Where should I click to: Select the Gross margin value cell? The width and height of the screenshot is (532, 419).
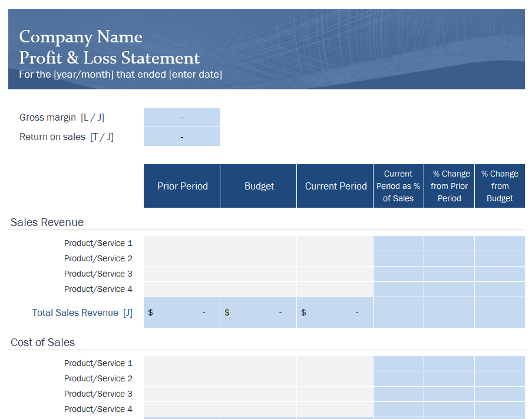pyautogui.click(x=181, y=117)
